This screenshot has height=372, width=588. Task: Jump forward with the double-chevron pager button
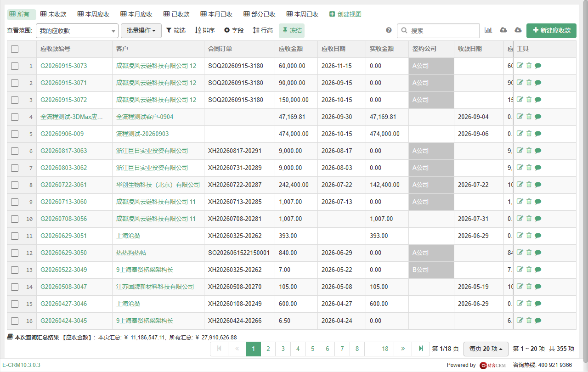click(x=403, y=349)
